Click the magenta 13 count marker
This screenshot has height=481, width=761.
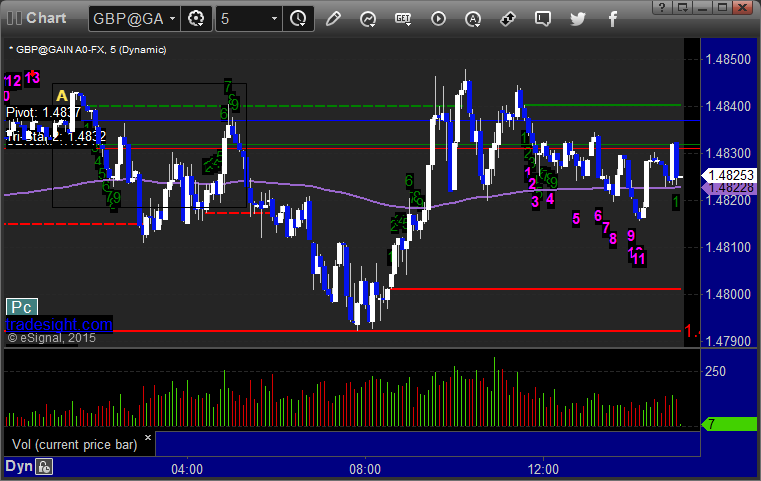(32, 78)
